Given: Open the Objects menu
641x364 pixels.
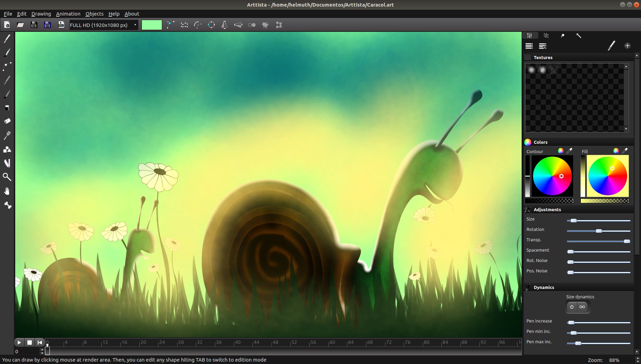Looking at the screenshot, I should (x=94, y=14).
